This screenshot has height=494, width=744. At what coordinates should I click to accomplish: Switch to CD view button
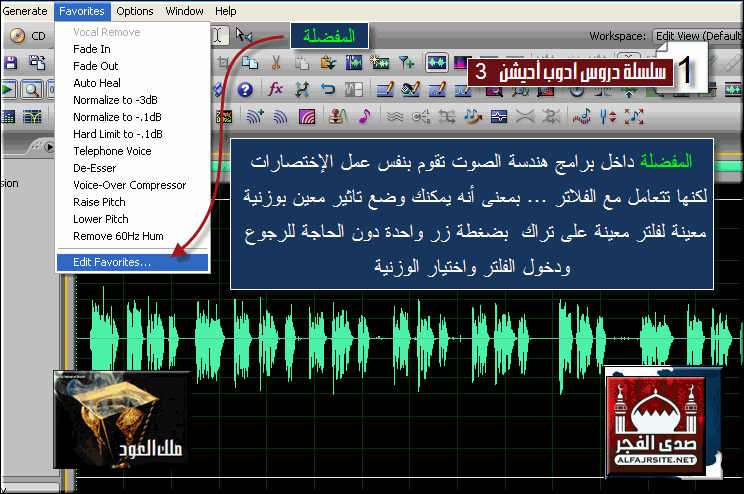28,36
